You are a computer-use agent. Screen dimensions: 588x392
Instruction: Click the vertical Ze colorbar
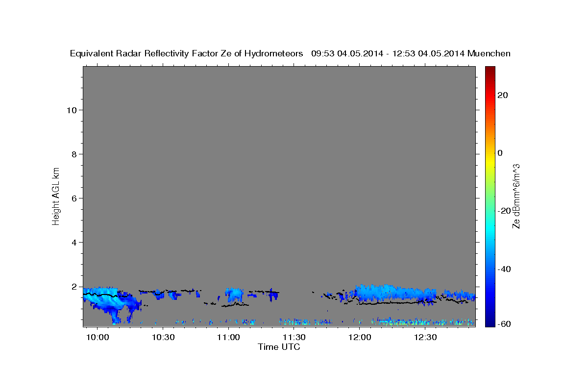pos(490,196)
